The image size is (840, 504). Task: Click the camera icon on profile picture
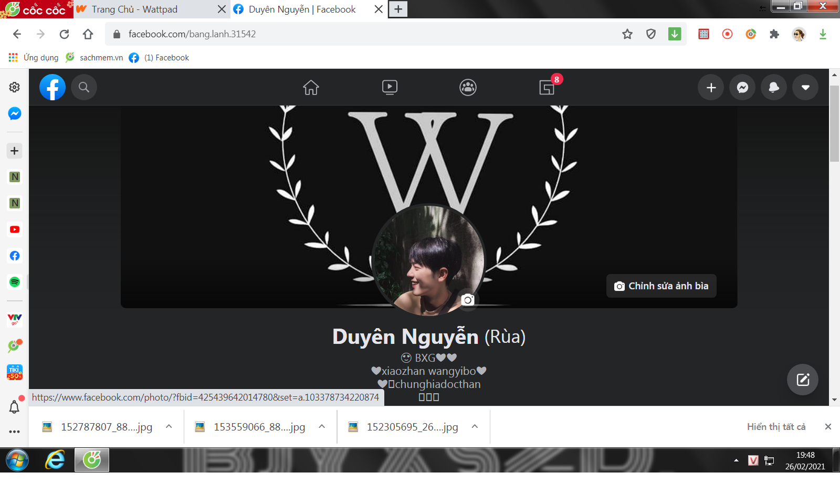point(468,300)
